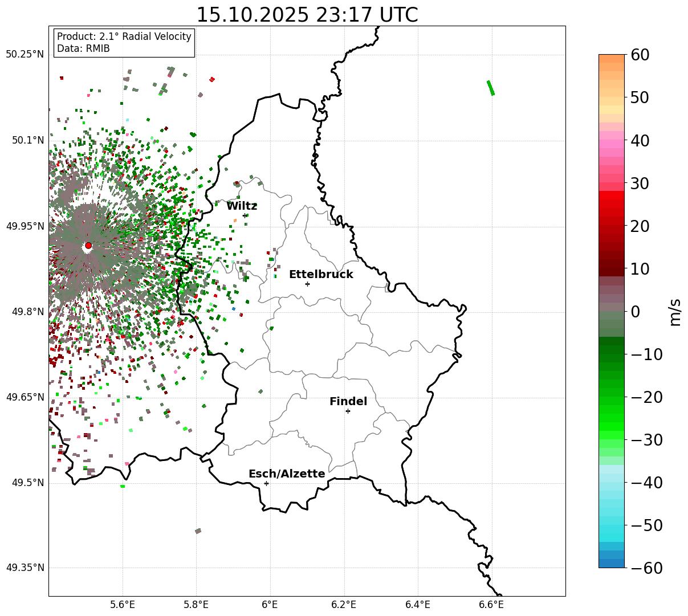Click the Findel city label
This screenshot has width=688, height=616.
pyautogui.click(x=348, y=402)
